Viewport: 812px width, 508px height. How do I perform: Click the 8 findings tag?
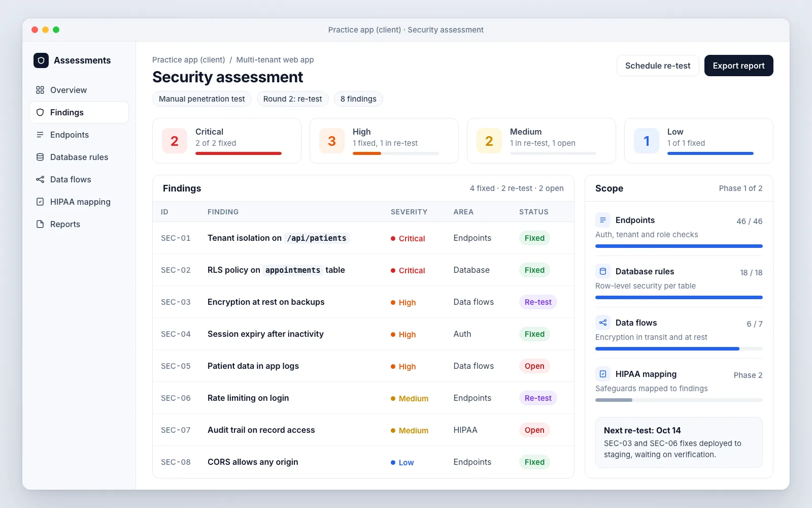pyautogui.click(x=358, y=99)
